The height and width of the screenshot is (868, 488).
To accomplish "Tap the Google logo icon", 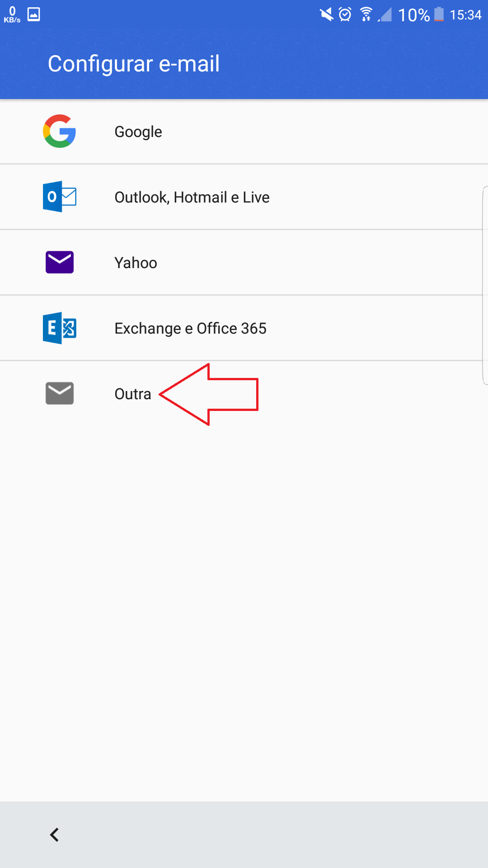I will coord(59,131).
